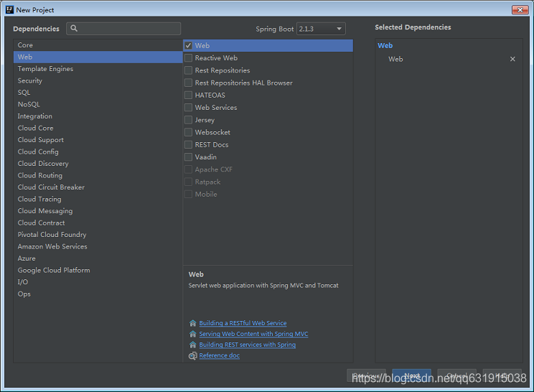This screenshot has height=392, width=534.
Task: Open Pivotal Cloud Foundry category
Action: click(98, 235)
